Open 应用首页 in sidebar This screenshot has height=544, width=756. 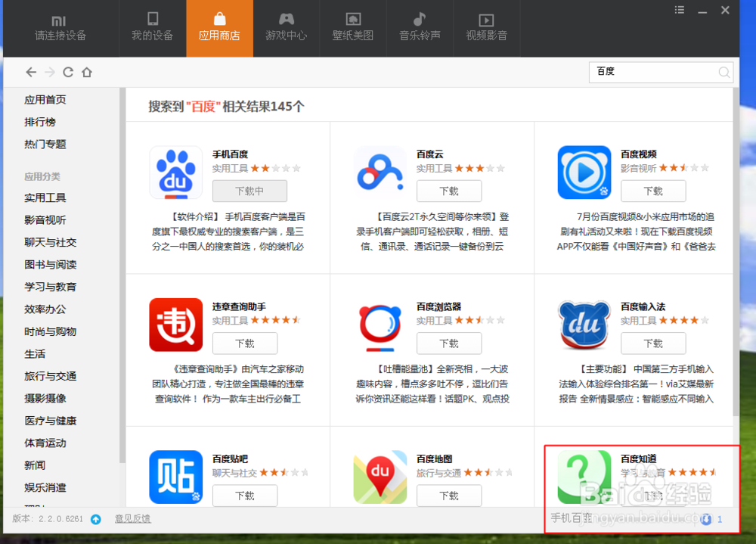pos(45,100)
